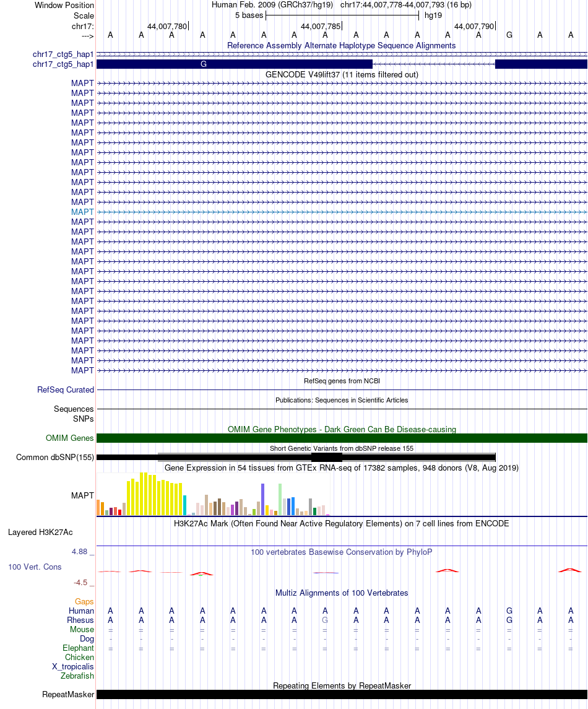Click the X_tropicalis alignment row label
The height and width of the screenshot is (709, 588).
click(x=73, y=667)
